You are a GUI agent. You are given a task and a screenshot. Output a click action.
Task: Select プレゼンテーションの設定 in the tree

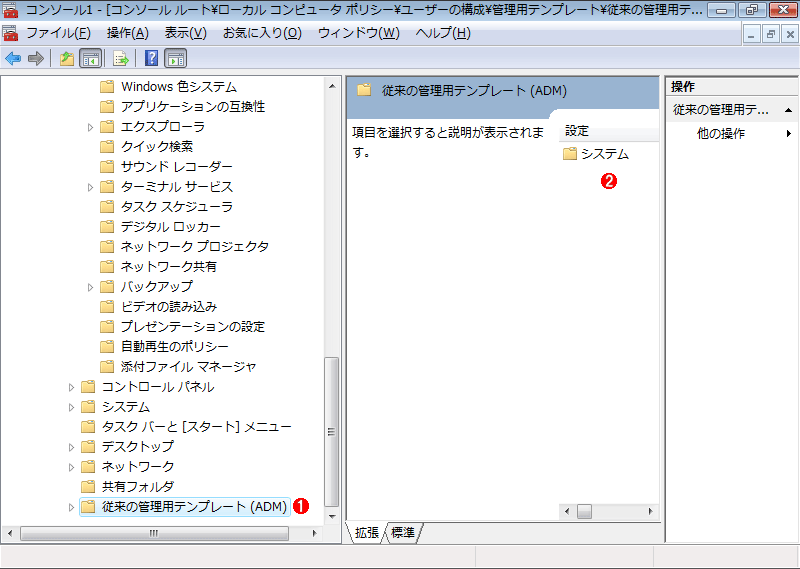[193, 327]
